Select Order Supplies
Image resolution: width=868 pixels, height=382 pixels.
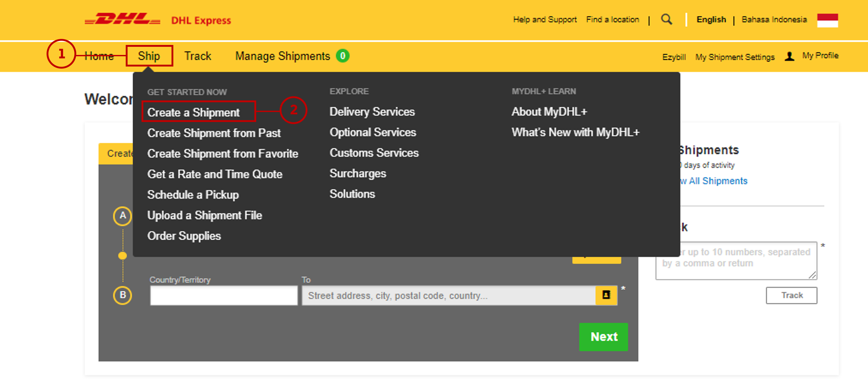(184, 236)
